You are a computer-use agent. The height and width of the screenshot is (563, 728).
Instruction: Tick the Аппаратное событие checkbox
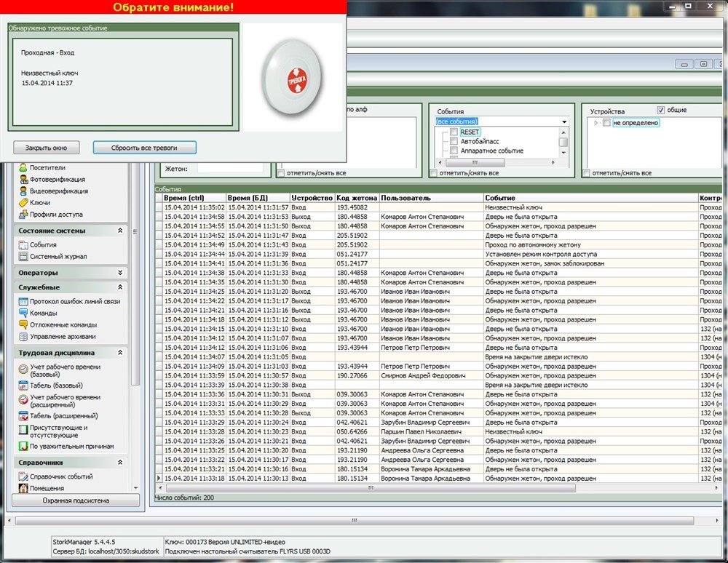pos(454,151)
